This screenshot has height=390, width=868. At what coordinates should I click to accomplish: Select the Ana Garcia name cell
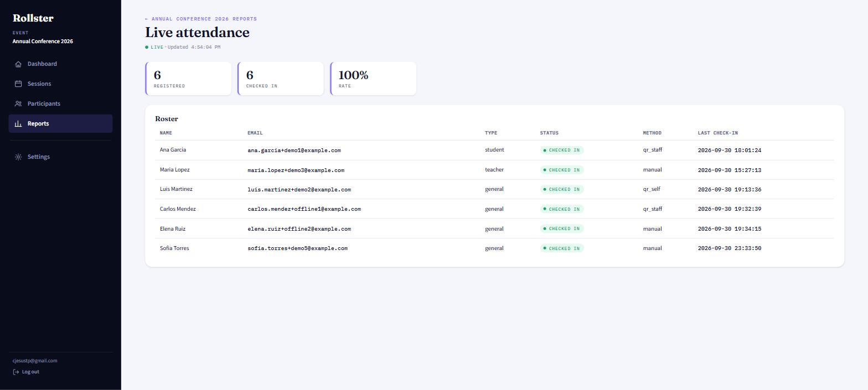[x=173, y=150]
